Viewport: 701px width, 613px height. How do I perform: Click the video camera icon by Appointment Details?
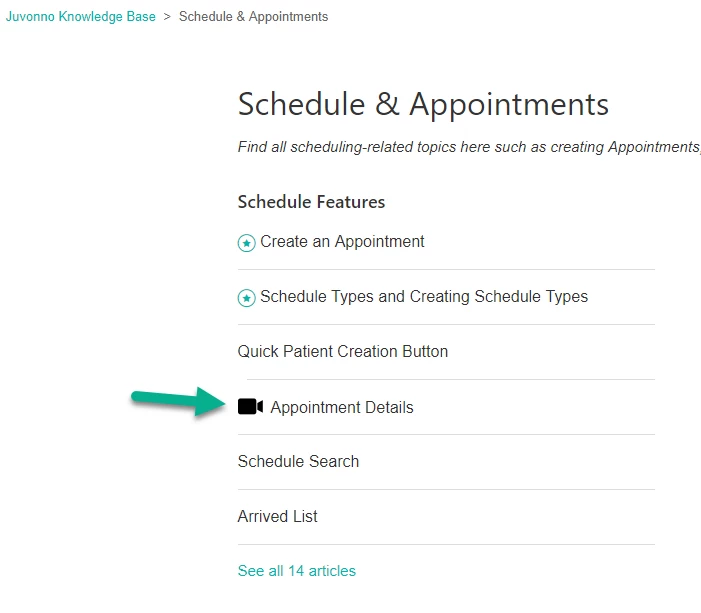click(250, 406)
